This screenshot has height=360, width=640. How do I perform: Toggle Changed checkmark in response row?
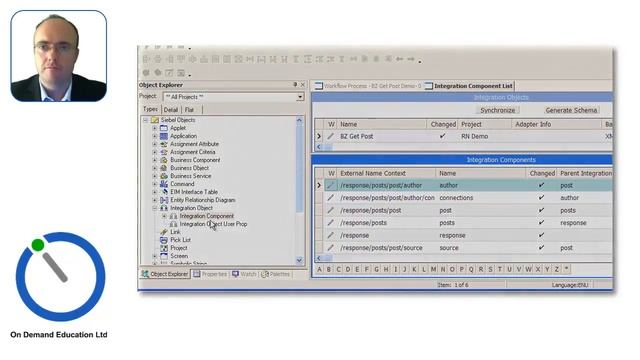point(541,235)
